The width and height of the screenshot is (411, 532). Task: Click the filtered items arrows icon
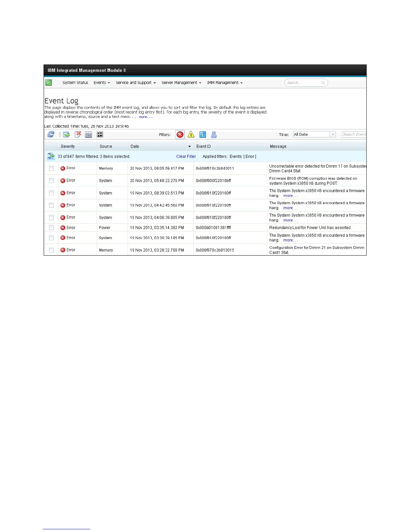(51, 156)
